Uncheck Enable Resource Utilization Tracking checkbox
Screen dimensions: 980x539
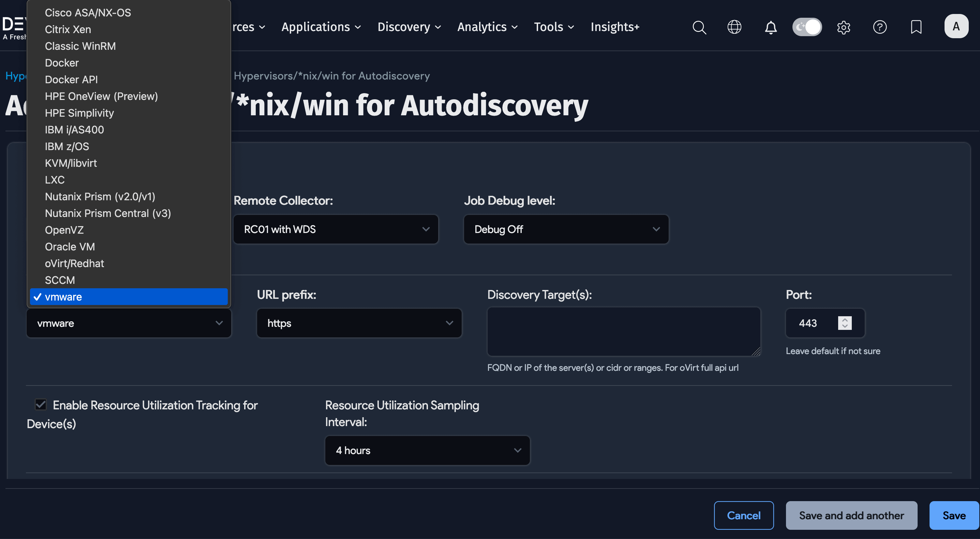(41, 404)
